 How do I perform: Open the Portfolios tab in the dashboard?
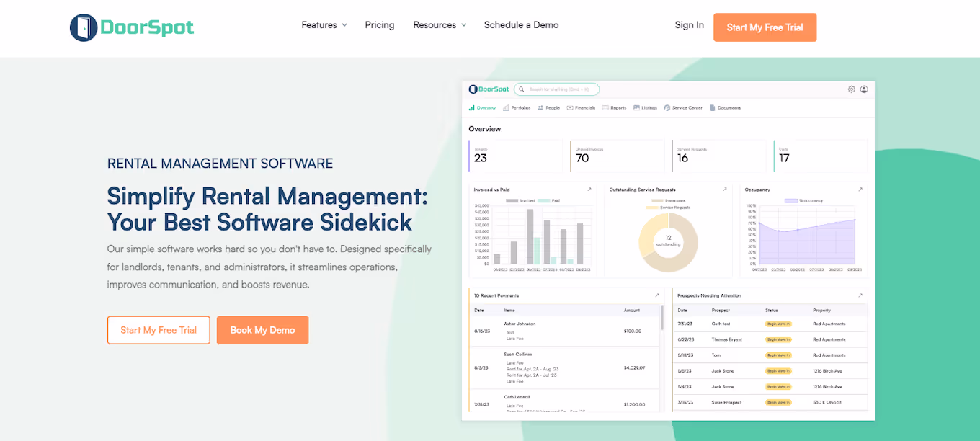pos(517,107)
